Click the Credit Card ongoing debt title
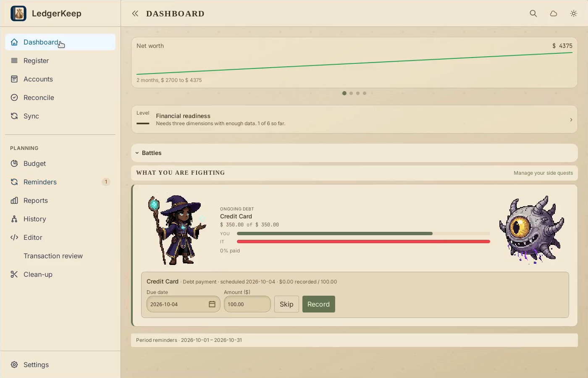588x378 pixels. pyautogui.click(x=236, y=216)
